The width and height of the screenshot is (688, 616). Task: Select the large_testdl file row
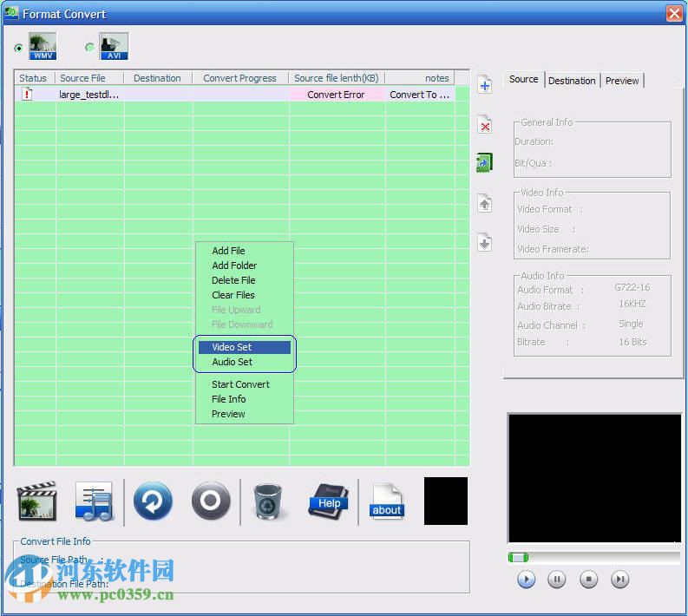coord(88,95)
